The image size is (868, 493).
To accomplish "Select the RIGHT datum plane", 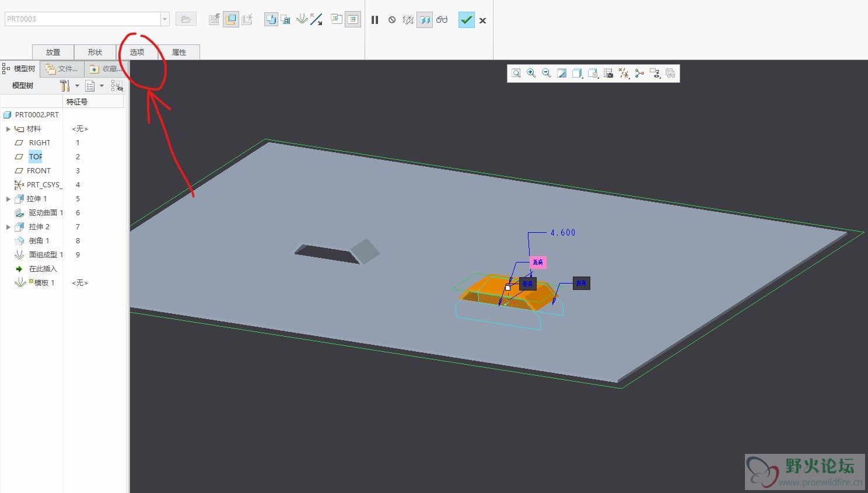I will pyautogui.click(x=40, y=143).
